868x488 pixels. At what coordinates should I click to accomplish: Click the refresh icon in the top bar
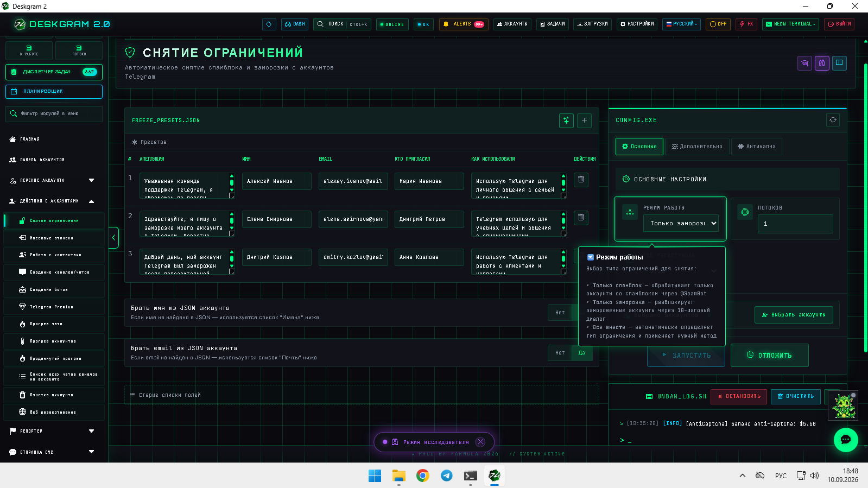point(269,24)
